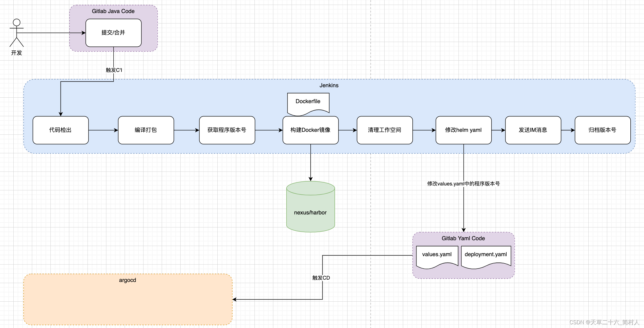This screenshot has height=328, width=644.
Task: Click the values.yaml document shape
Action: (437, 257)
